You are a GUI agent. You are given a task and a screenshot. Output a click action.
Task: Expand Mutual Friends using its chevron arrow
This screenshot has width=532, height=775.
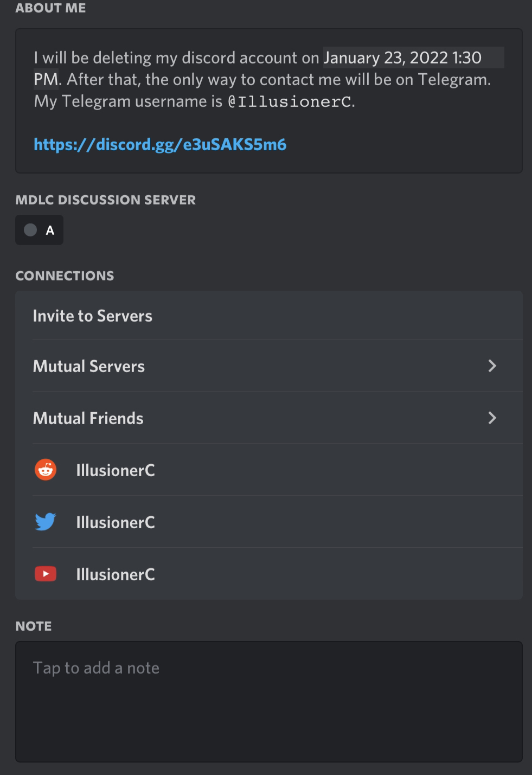click(492, 418)
